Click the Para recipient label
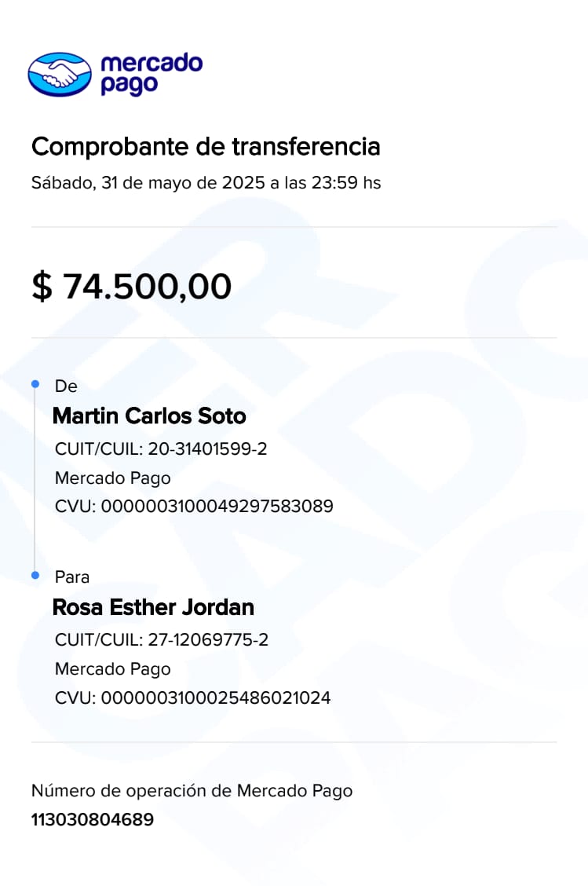Viewport: 588px width, 886px height. [72, 577]
